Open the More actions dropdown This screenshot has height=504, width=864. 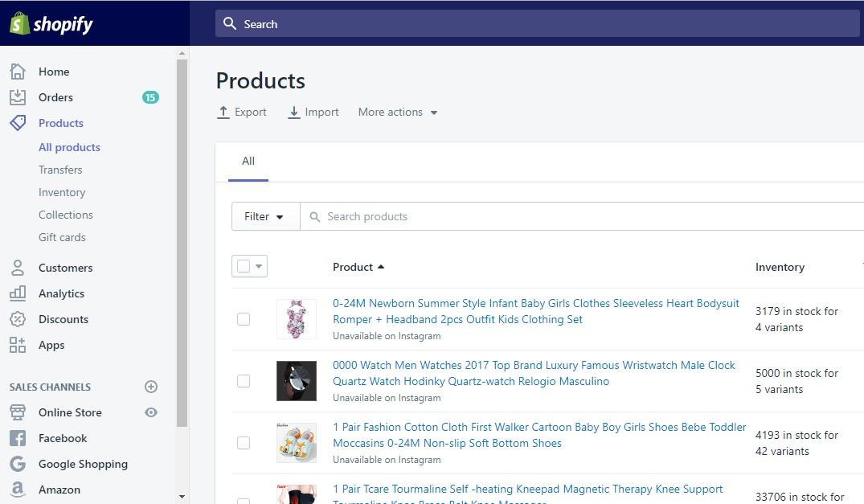point(397,112)
